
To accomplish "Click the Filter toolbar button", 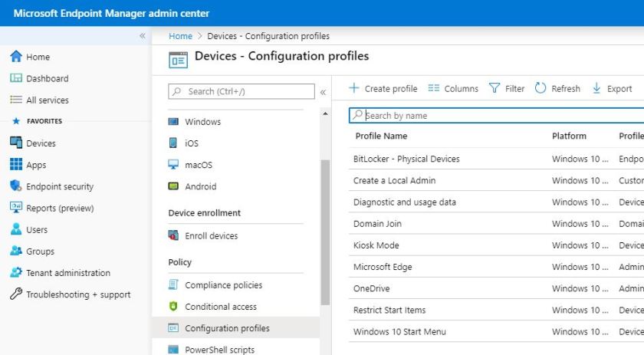I will point(507,88).
